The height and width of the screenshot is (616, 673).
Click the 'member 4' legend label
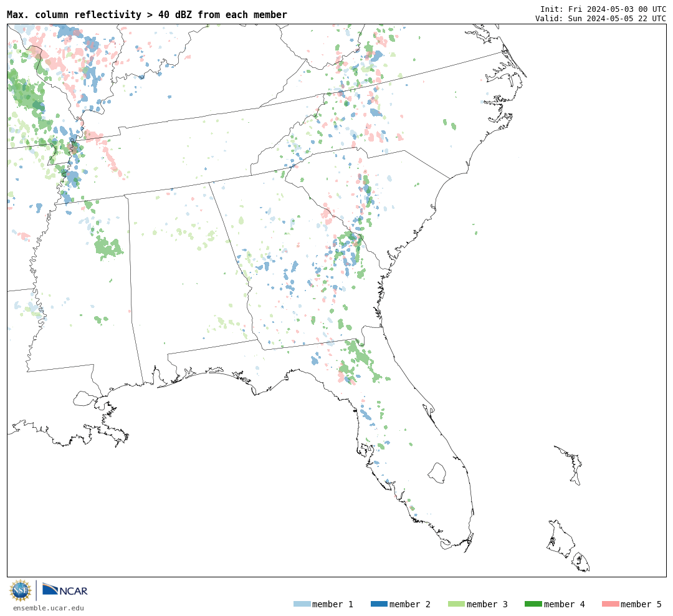click(565, 604)
